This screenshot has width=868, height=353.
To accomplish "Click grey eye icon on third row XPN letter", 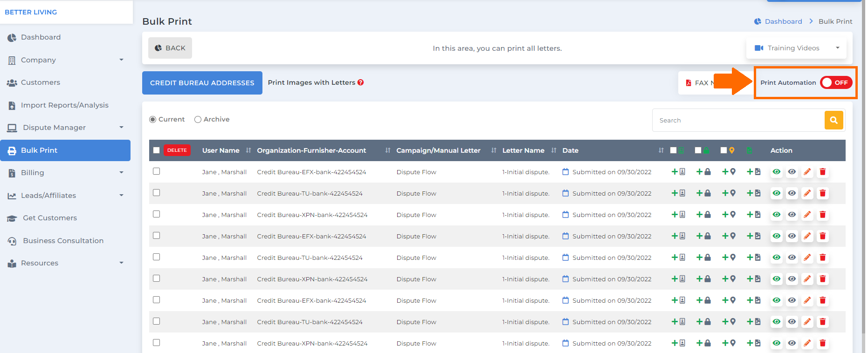I will tap(792, 215).
